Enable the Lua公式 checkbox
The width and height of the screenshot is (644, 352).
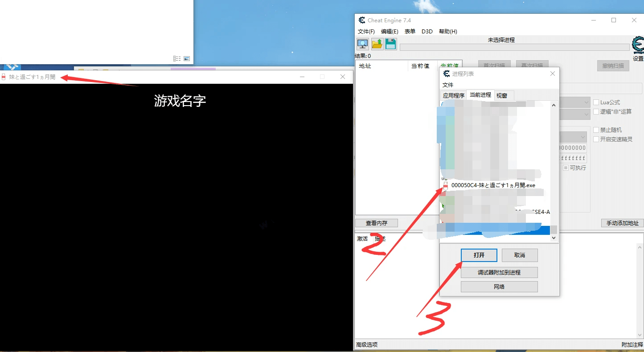[x=596, y=102]
